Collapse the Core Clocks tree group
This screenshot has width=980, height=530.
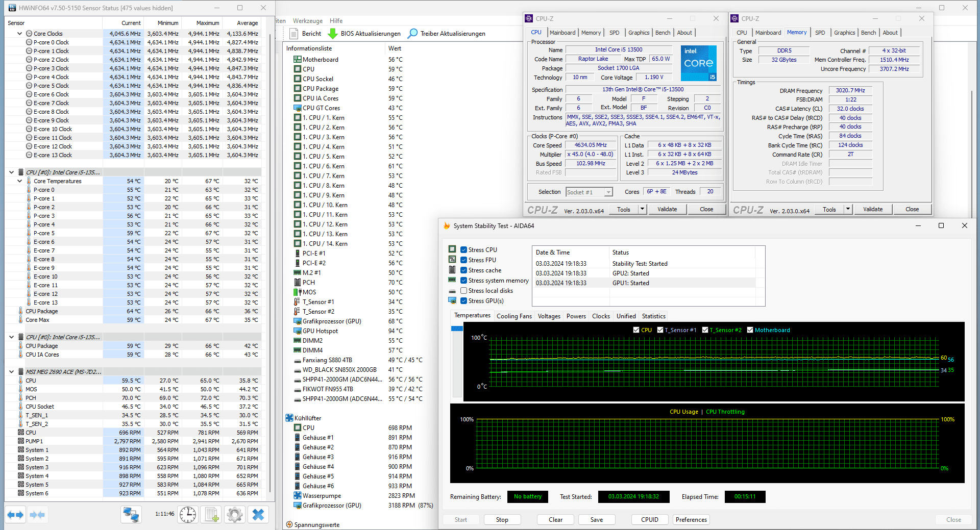[x=20, y=34]
